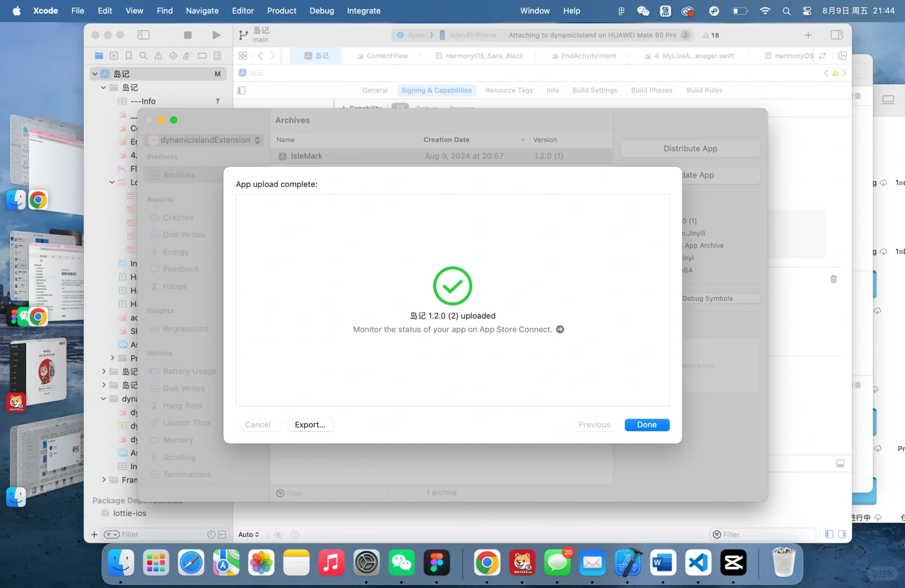
Task: Select the IsleMark archive row
Action: (x=441, y=156)
